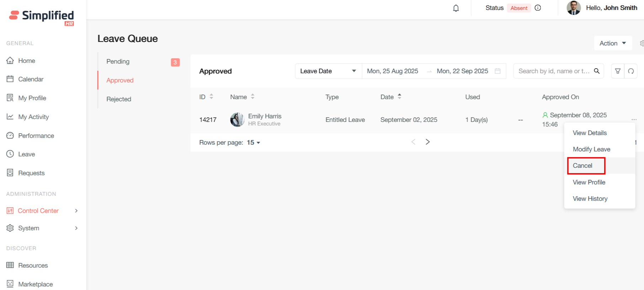644x290 pixels.
Task: Open the date range calendar icon
Action: pyautogui.click(x=497, y=71)
